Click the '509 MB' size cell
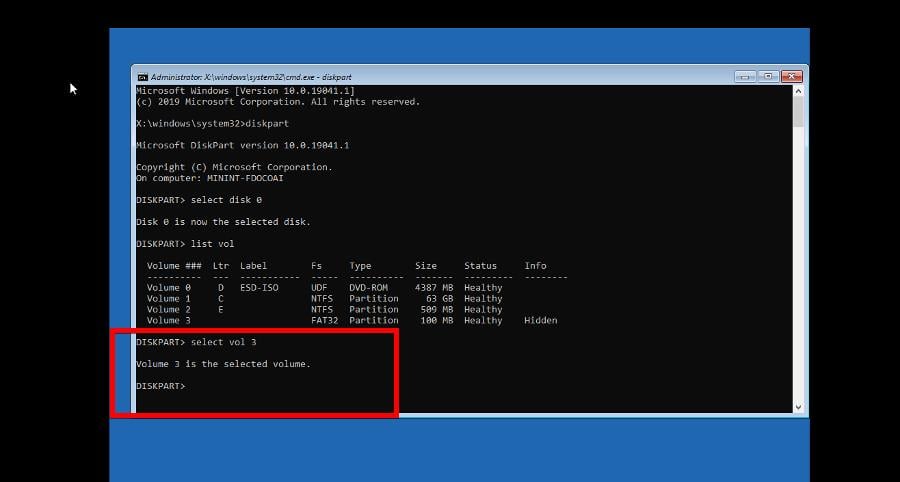 (x=437, y=309)
